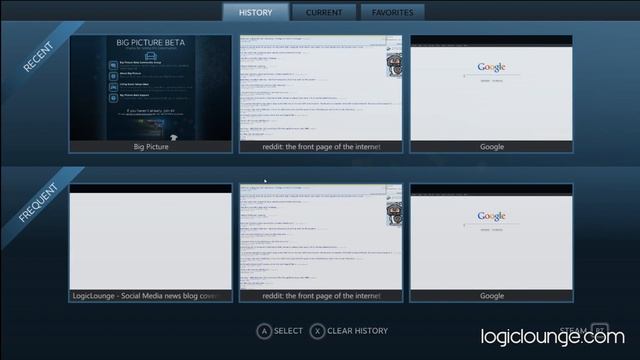Click the A button icon for Select
Screen dimensions: 640x360
tap(264, 331)
